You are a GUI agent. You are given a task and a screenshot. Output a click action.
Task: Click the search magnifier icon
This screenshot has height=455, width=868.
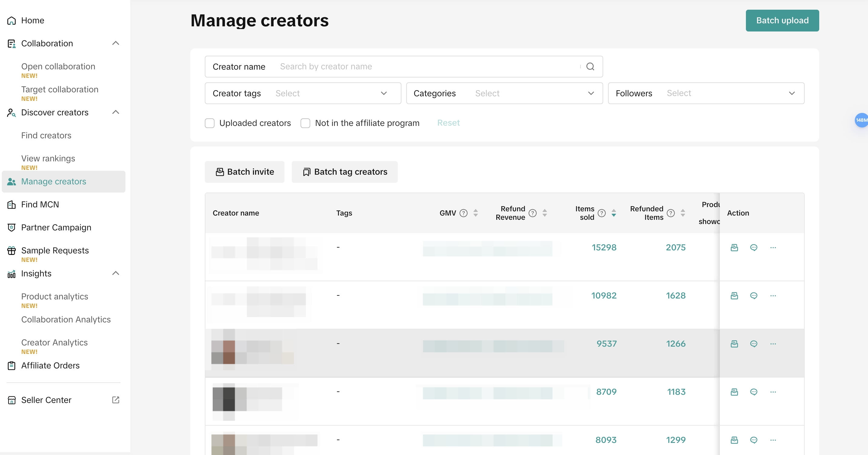click(590, 67)
